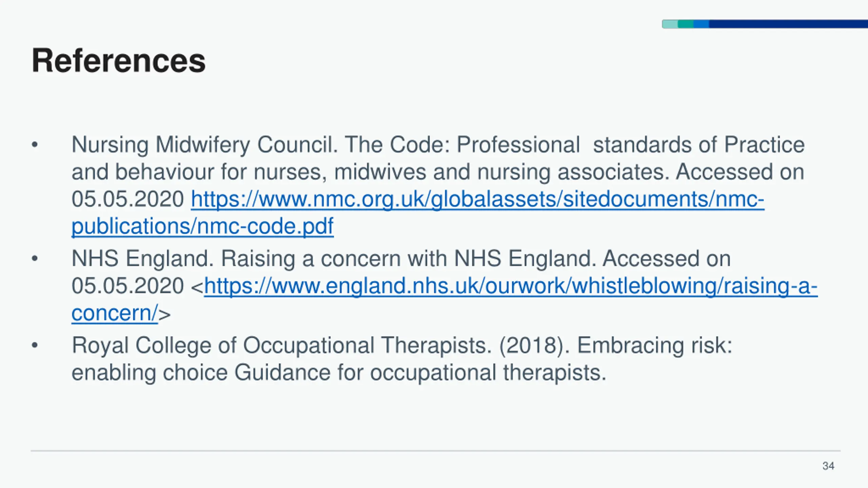The width and height of the screenshot is (868, 488).
Task: Click the Nursing Midwifery Council bullet marker
Action: click(35, 145)
